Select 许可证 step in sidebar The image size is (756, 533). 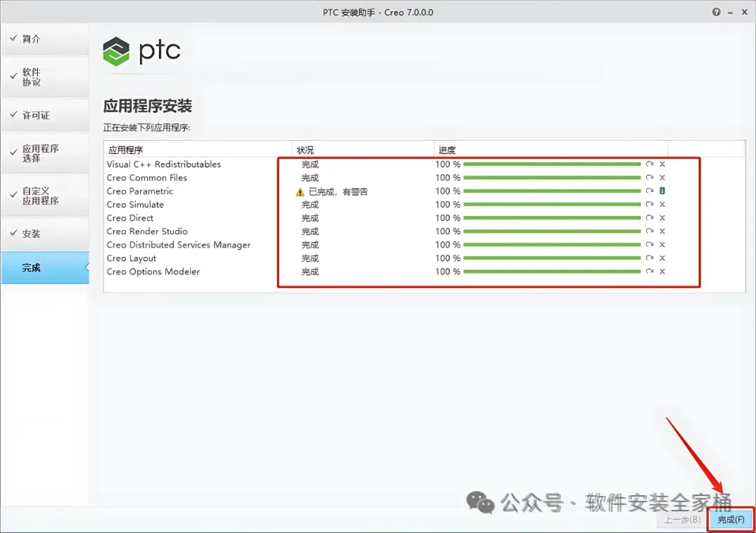(x=45, y=115)
